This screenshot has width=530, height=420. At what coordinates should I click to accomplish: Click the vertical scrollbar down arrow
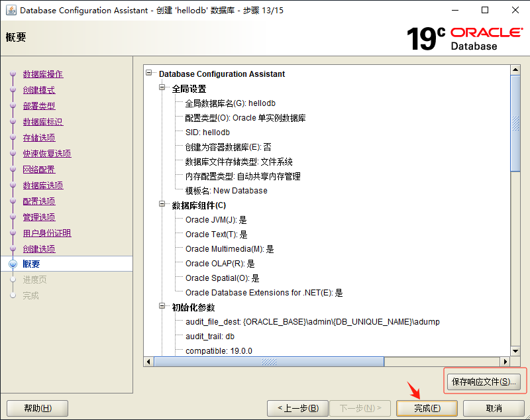515,351
